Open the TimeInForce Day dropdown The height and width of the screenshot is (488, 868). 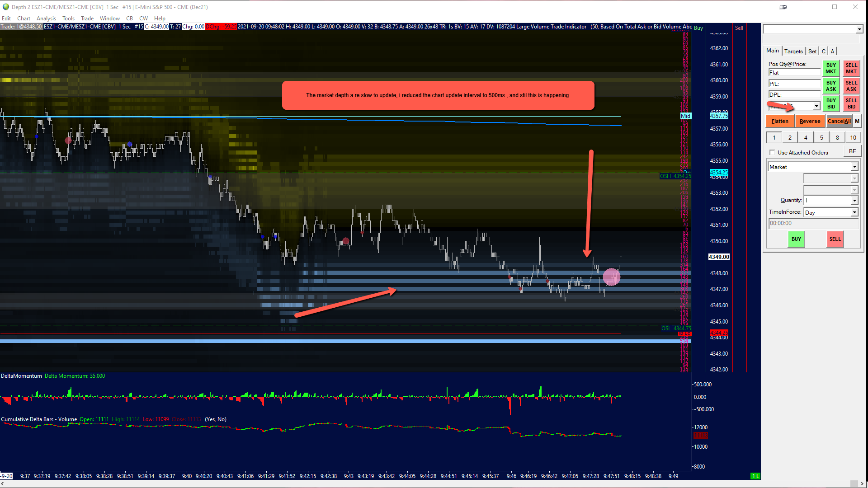click(x=854, y=212)
